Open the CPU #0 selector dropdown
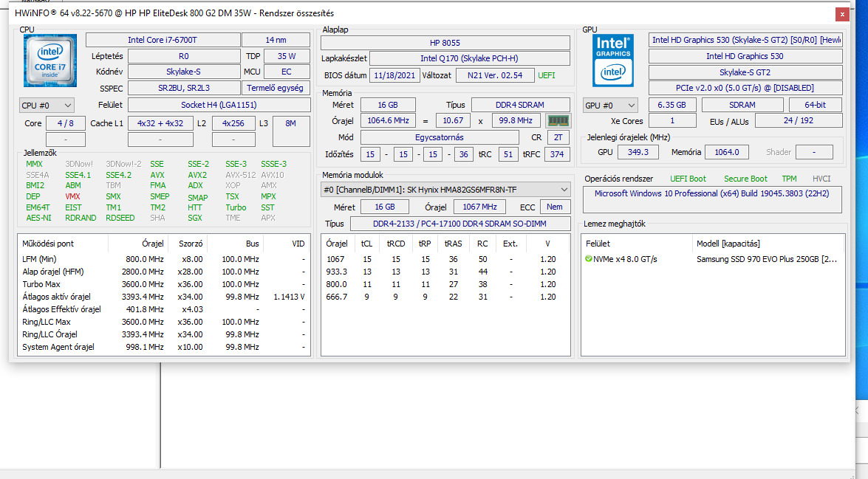Viewport: 868px width, 479px height. pos(47,105)
